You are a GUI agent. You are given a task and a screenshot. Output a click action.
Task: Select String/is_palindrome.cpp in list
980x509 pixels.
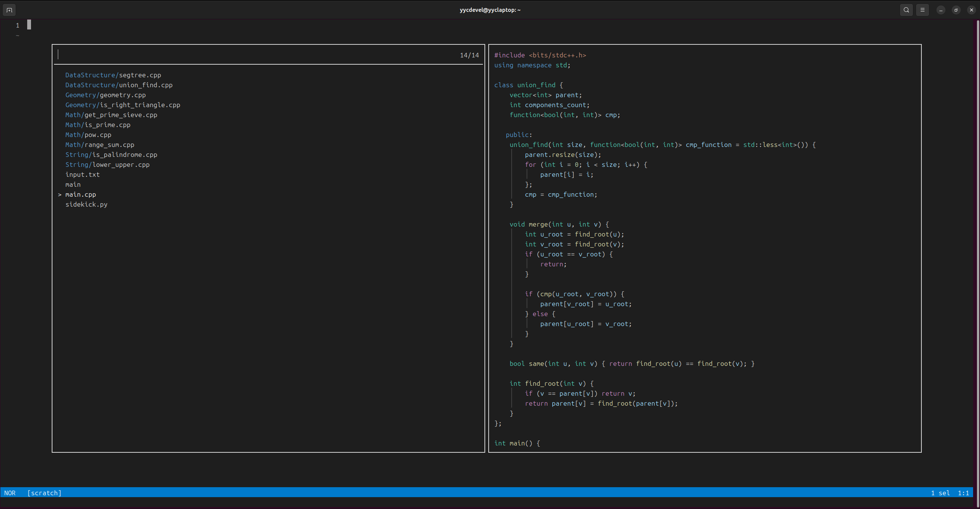point(111,155)
